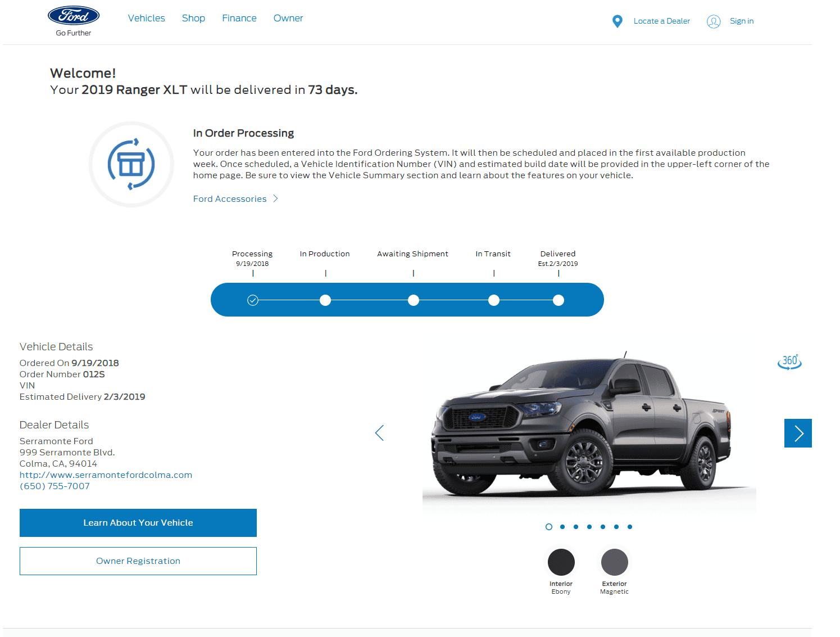Image resolution: width=840 pixels, height=637 pixels.
Task: Click the Awaiting Shipment step label
Action: 413,254
